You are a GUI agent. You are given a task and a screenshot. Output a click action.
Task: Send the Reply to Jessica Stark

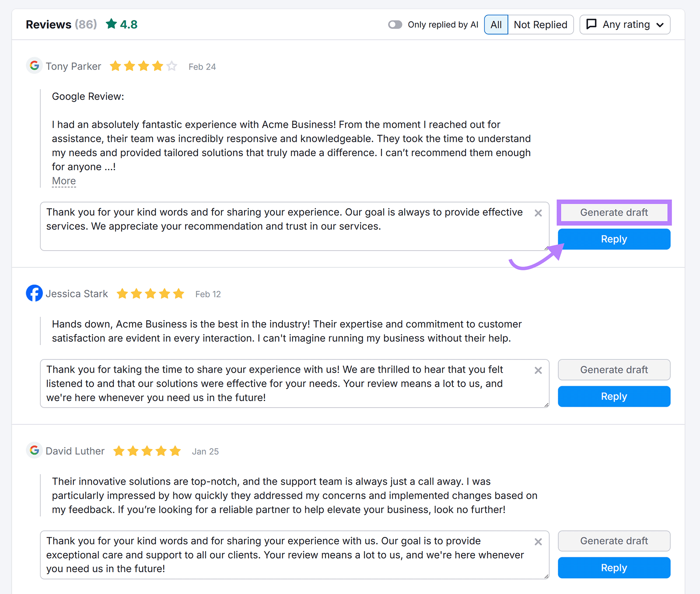coord(614,396)
